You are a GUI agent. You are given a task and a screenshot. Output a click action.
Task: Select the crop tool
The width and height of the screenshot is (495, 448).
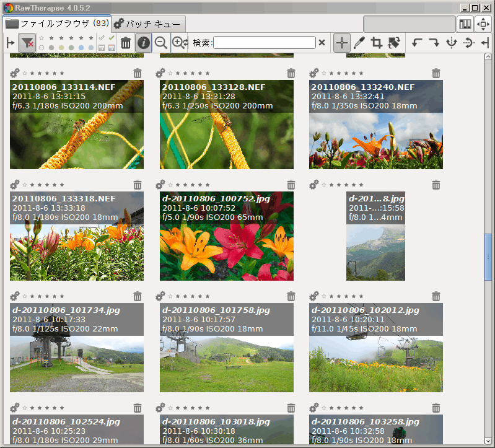tap(376, 43)
